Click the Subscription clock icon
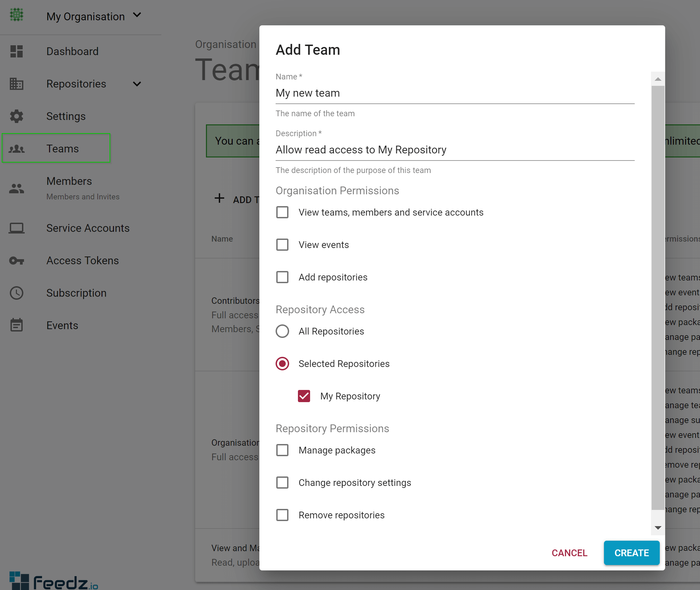The image size is (700, 590). 17,293
